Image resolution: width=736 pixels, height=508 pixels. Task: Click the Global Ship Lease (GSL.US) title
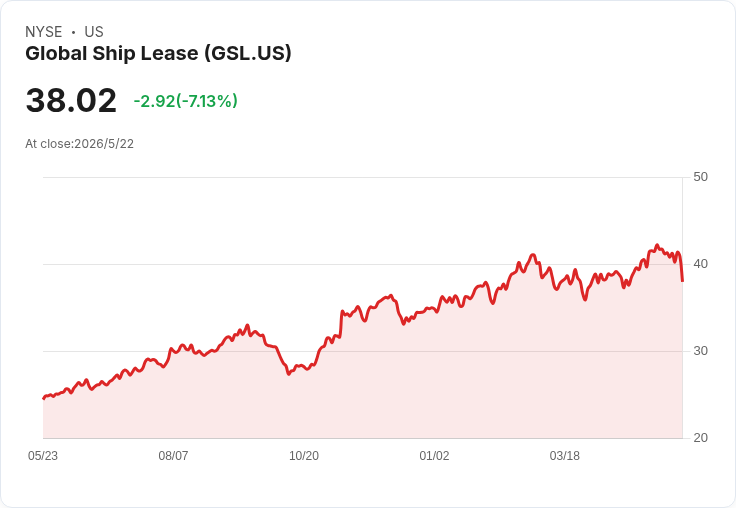point(158,54)
